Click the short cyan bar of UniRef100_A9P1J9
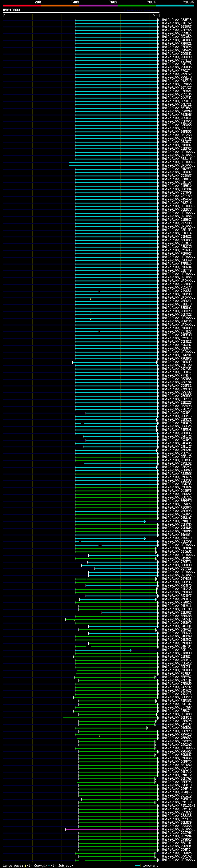 coord(103,650)
